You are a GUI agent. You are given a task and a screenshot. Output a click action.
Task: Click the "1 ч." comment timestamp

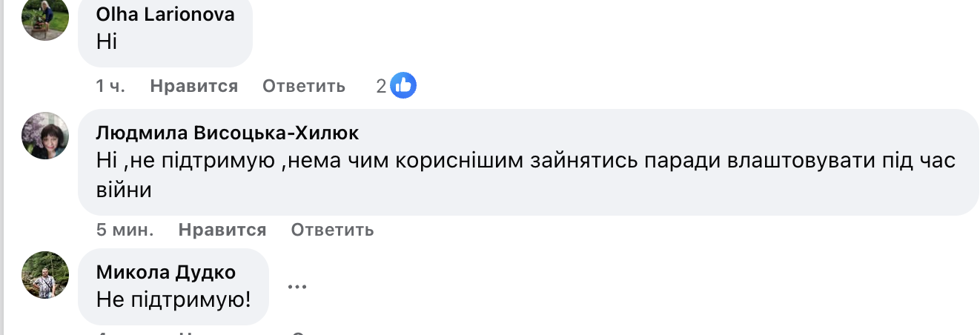tap(110, 86)
